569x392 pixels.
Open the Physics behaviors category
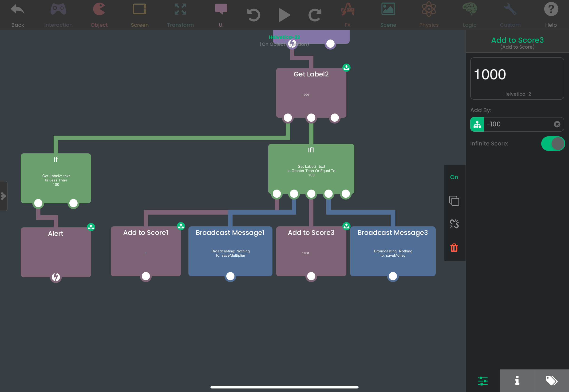(429, 15)
